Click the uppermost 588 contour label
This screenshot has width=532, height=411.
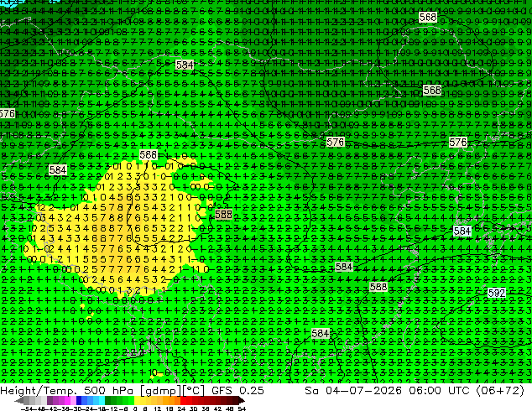149,155
